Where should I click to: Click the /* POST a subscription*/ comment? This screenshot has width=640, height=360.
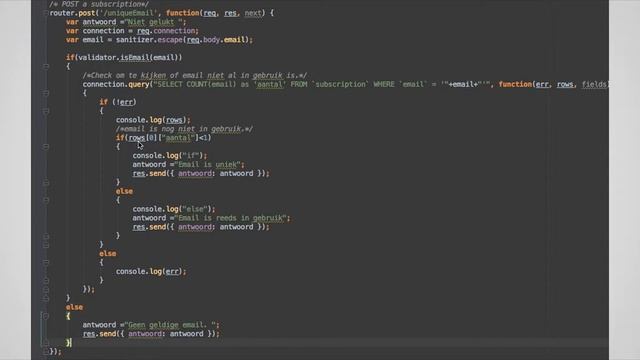[99, 4]
